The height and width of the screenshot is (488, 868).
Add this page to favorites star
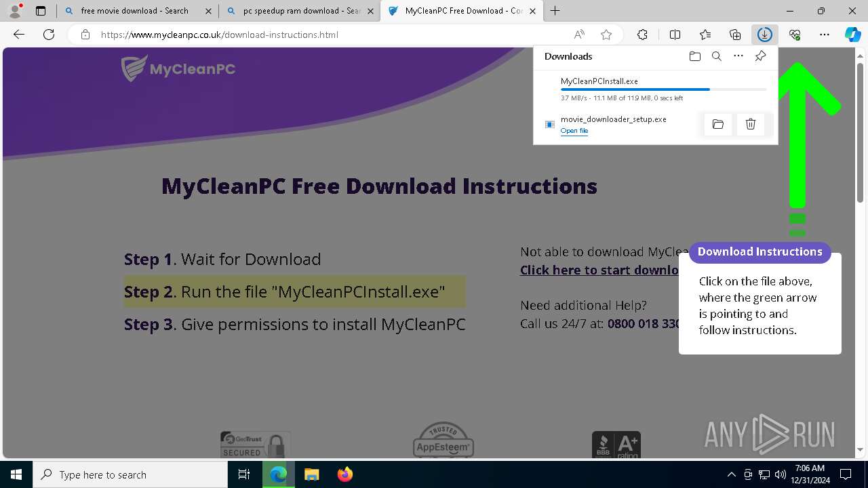pyautogui.click(x=606, y=35)
